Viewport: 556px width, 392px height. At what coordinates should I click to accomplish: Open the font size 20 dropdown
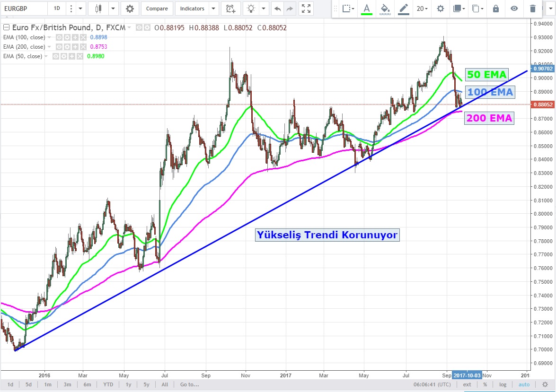[x=422, y=9]
